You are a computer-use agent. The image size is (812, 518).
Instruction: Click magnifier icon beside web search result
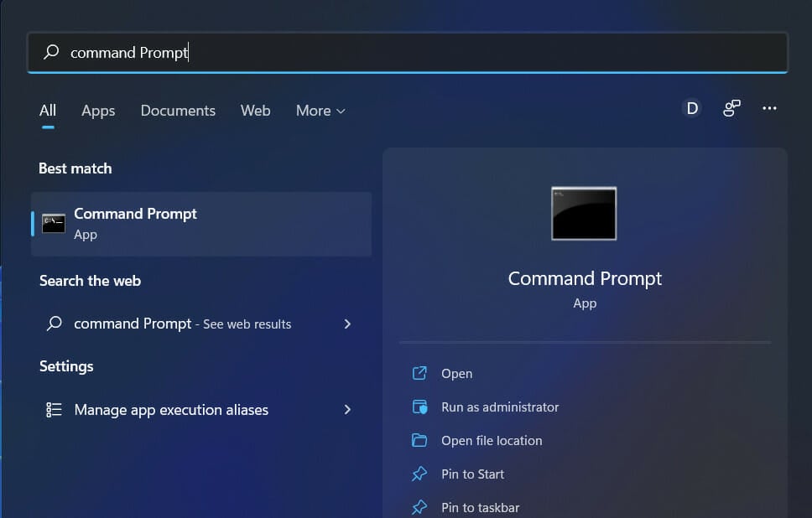coord(54,324)
